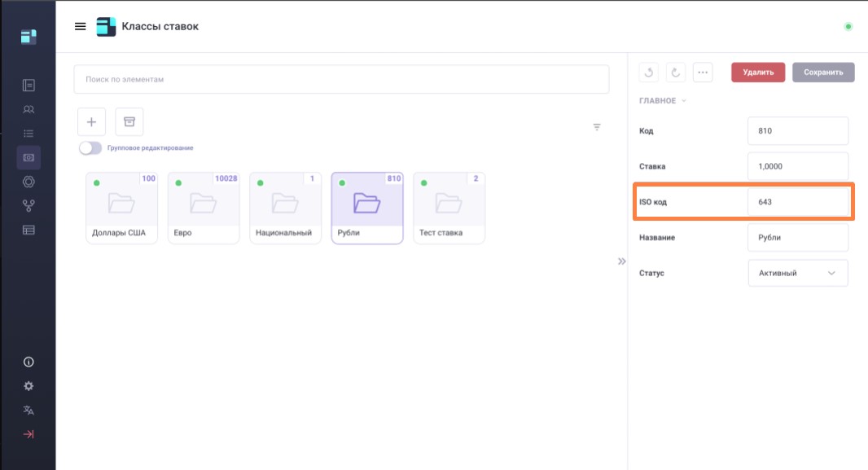The height and width of the screenshot is (470, 868).
Task: Open the three-dots more options menu
Action: tap(703, 72)
